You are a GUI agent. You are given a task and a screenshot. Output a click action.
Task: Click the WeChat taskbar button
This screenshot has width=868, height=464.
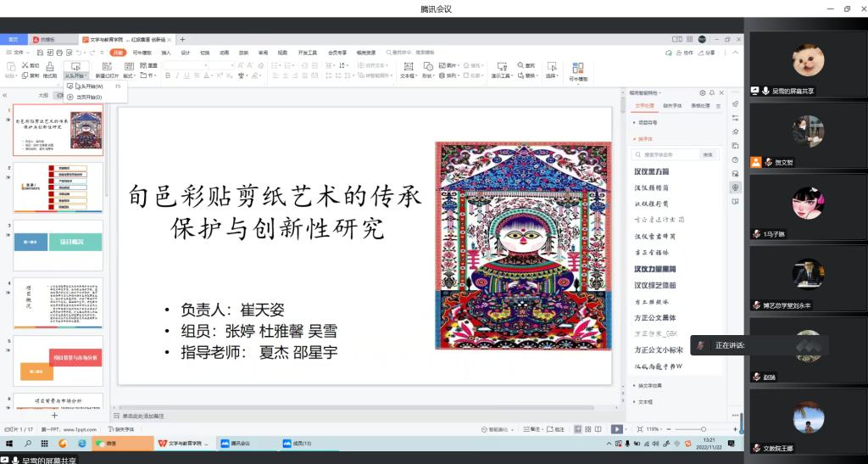tap(122, 444)
